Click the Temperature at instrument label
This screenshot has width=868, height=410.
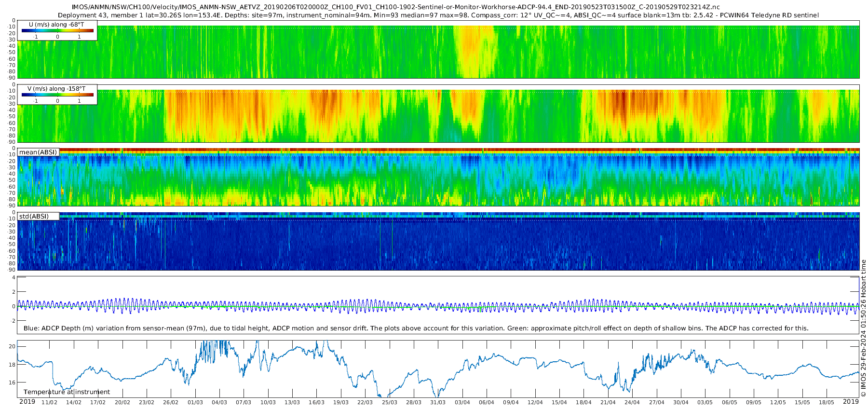click(67, 392)
